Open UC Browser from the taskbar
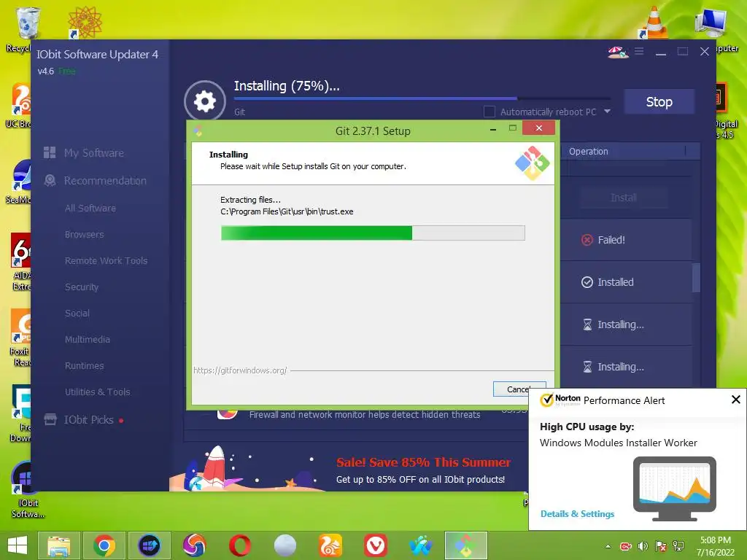Viewport: 747px width, 560px height. pos(330,545)
